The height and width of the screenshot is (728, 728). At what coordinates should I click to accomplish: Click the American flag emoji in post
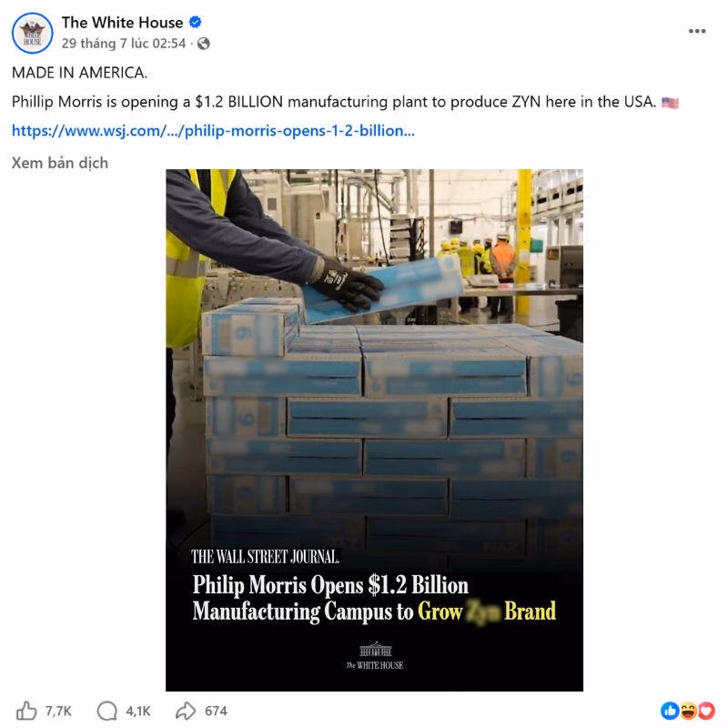670,103
